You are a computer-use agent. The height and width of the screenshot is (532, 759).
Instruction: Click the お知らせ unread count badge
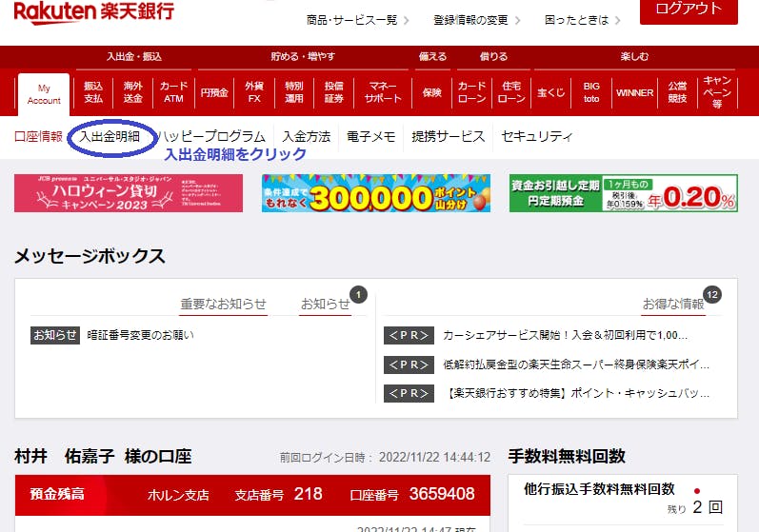tap(358, 294)
